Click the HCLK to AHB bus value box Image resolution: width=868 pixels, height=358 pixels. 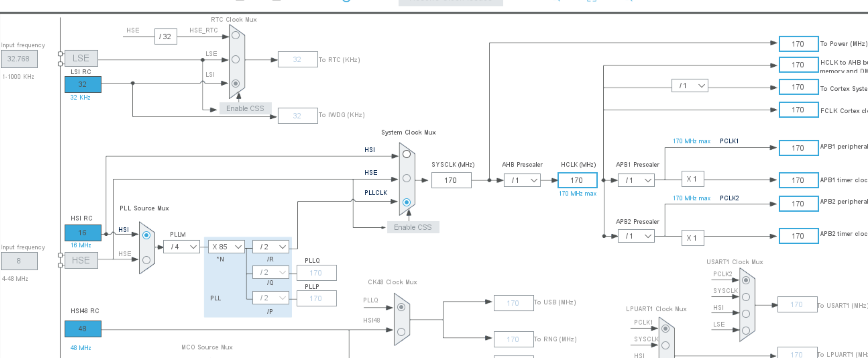tap(799, 65)
